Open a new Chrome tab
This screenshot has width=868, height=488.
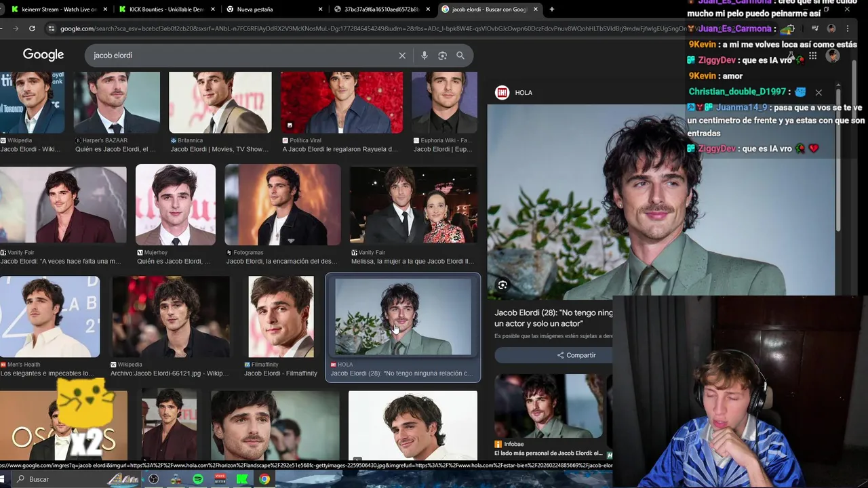pyautogui.click(x=551, y=9)
